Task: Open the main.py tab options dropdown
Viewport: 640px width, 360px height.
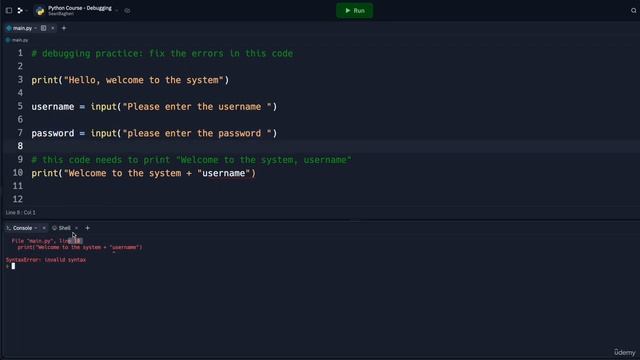Action: (x=36, y=28)
